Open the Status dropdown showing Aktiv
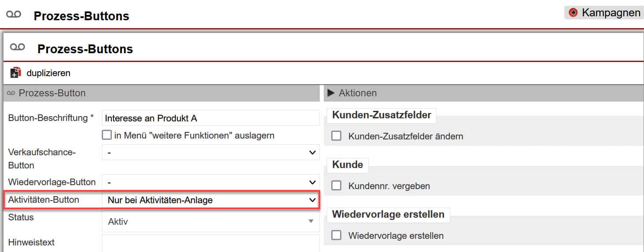Image resolution: width=644 pixels, height=252 pixels. 210,222
